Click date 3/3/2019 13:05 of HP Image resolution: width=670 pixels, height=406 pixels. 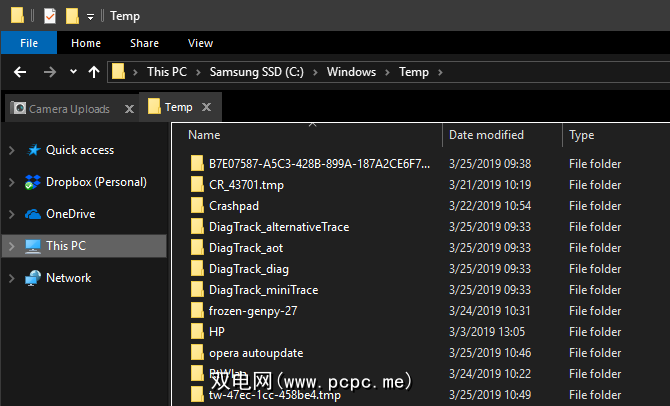coord(487,332)
